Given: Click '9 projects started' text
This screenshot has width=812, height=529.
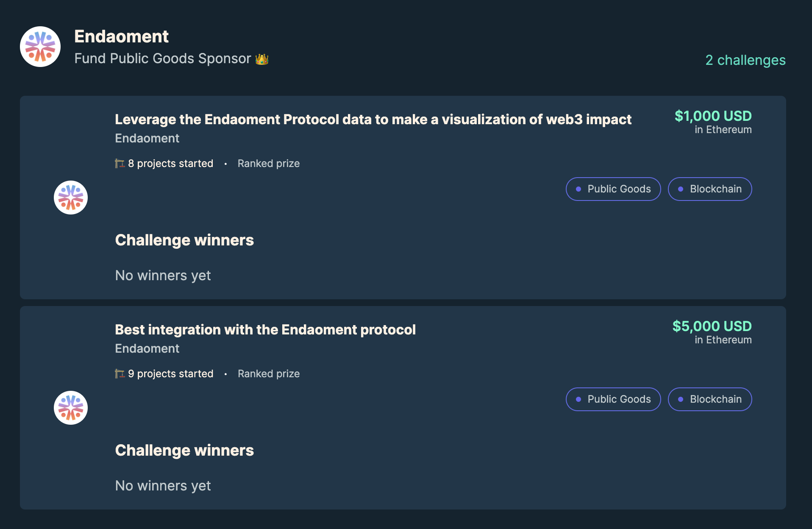Looking at the screenshot, I should tap(171, 374).
